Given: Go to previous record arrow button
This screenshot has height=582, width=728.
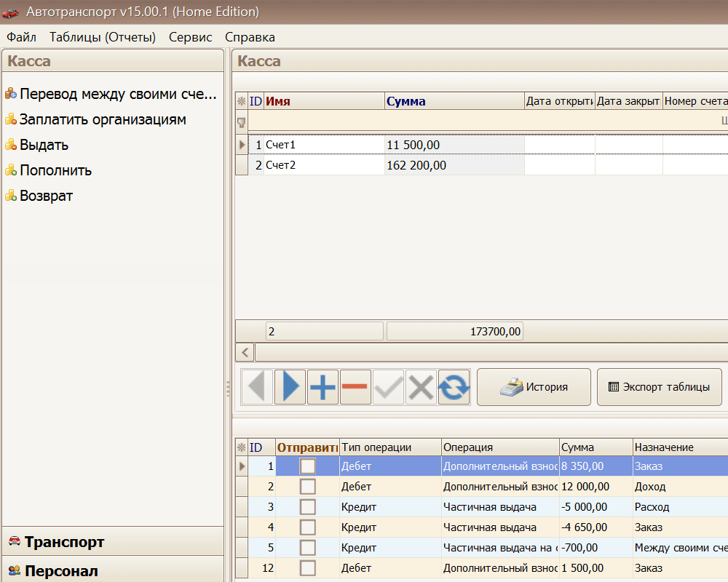Looking at the screenshot, I should (x=257, y=386).
